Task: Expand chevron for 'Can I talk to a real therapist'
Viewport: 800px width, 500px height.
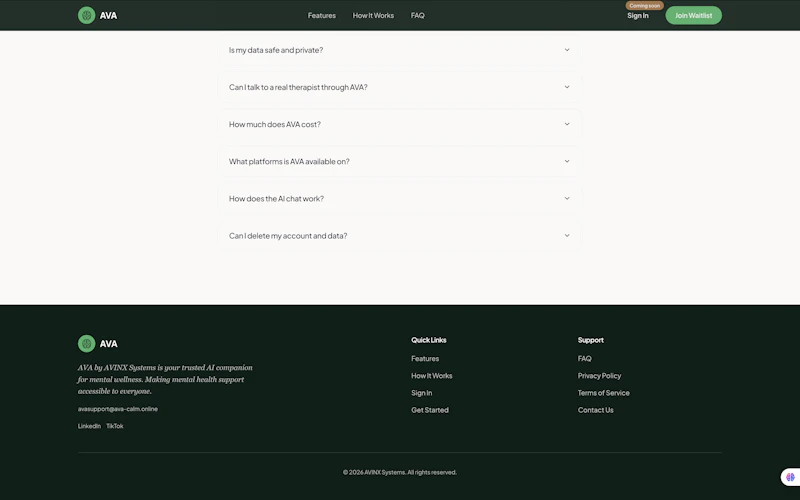Action: tap(567, 87)
